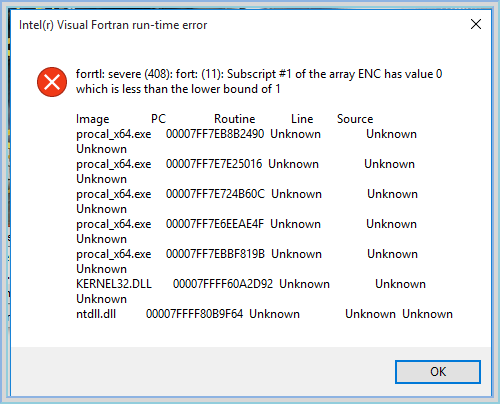Viewport: 500px width, 404px height.
Task: Close the Fortran run-time error dialog
Action: [x=476, y=24]
